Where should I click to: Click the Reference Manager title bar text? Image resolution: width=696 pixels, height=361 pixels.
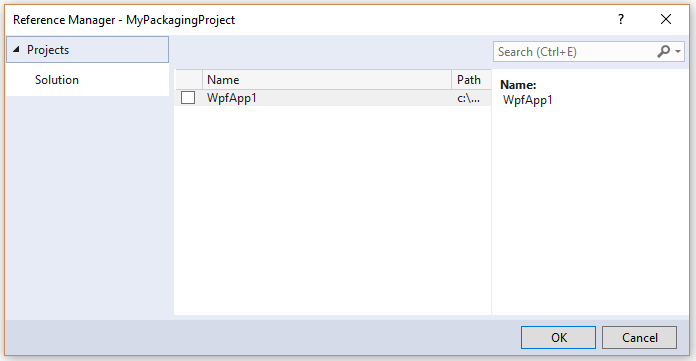click(x=124, y=20)
